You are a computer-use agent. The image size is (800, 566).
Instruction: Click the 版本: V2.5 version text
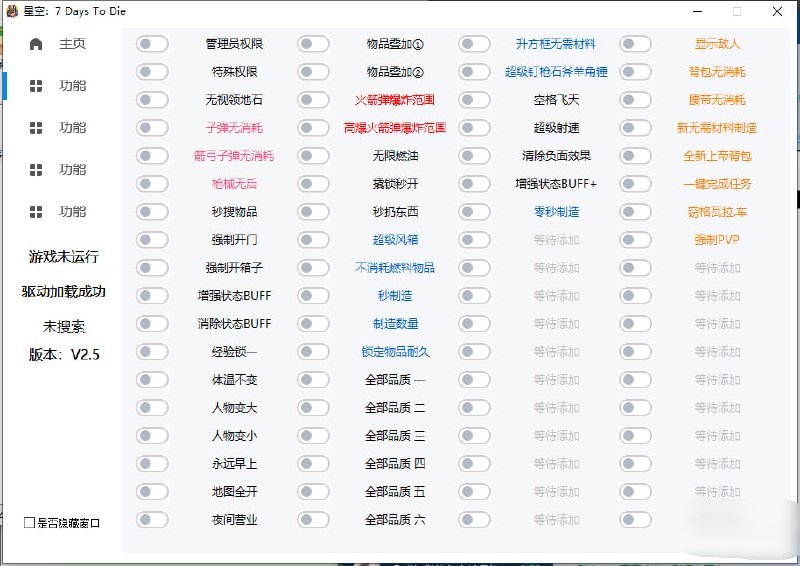64,354
